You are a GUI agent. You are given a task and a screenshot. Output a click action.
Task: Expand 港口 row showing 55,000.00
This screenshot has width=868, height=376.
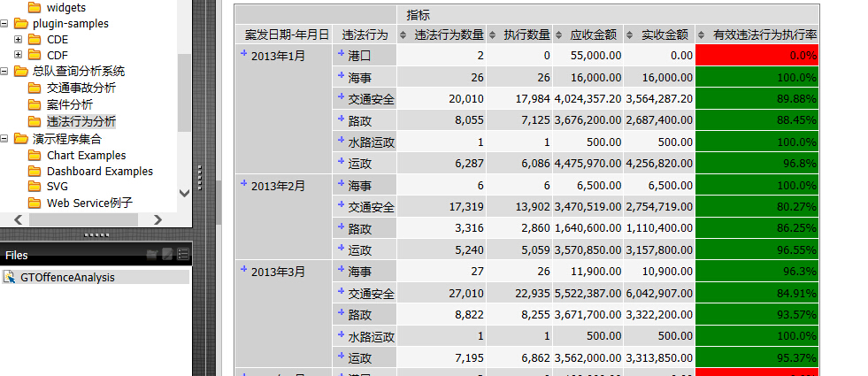[x=341, y=53]
